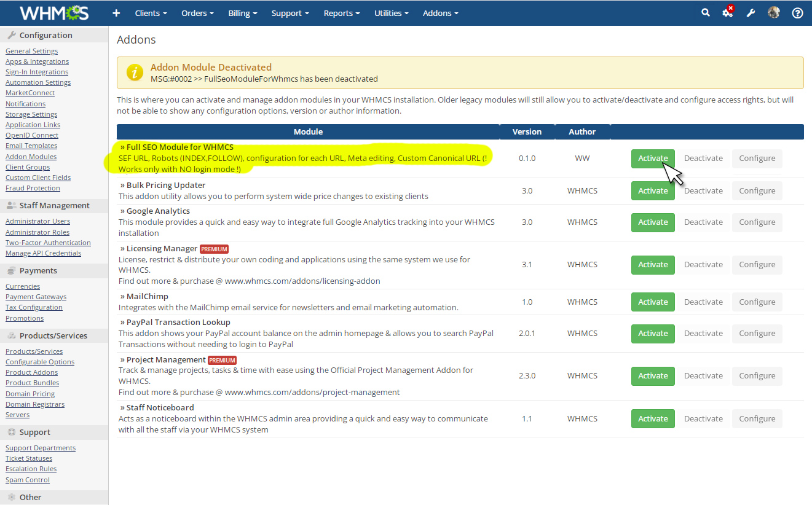Image resolution: width=812 pixels, height=505 pixels.
Task: Open the Billing dropdown menu
Action: pyautogui.click(x=243, y=13)
